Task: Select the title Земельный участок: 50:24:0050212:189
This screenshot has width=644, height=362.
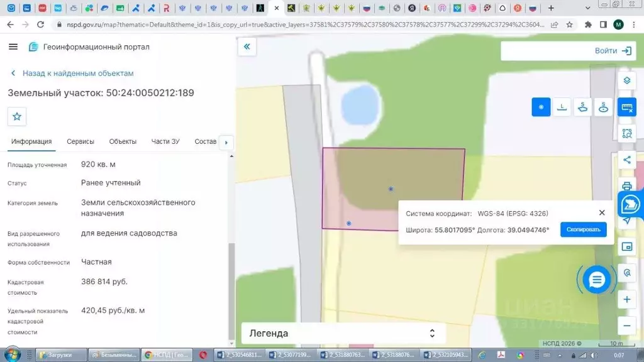Action: (101, 93)
